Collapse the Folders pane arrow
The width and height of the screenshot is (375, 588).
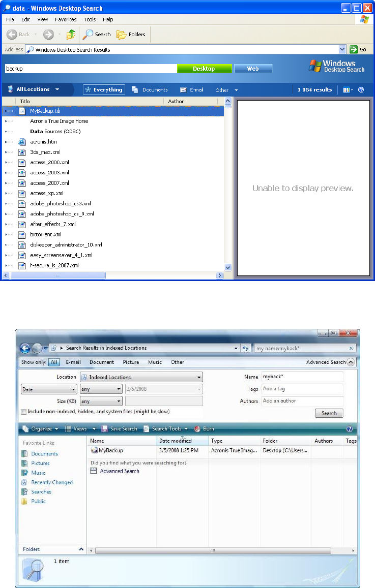(x=81, y=549)
